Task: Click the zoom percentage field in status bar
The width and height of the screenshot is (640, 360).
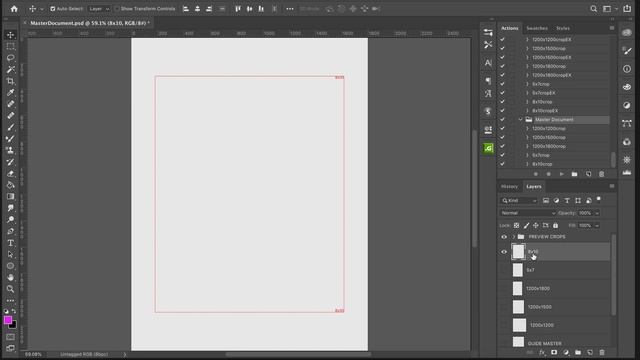Action: (33, 354)
